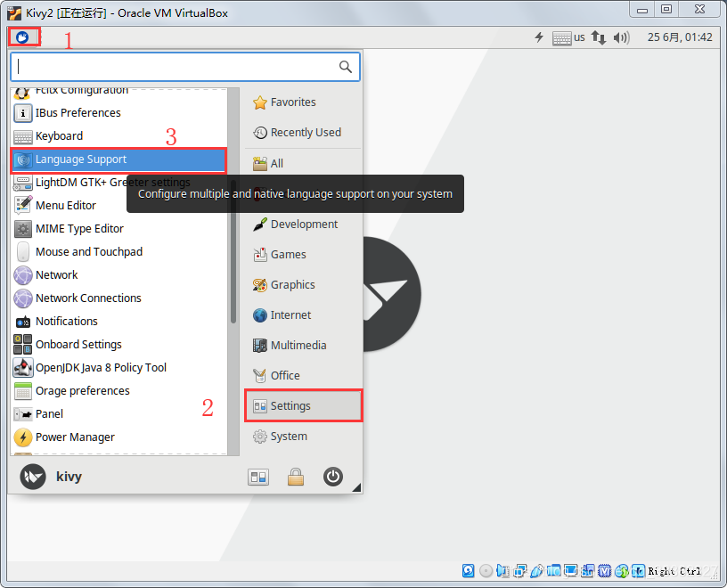Show the Favorites category

click(303, 102)
